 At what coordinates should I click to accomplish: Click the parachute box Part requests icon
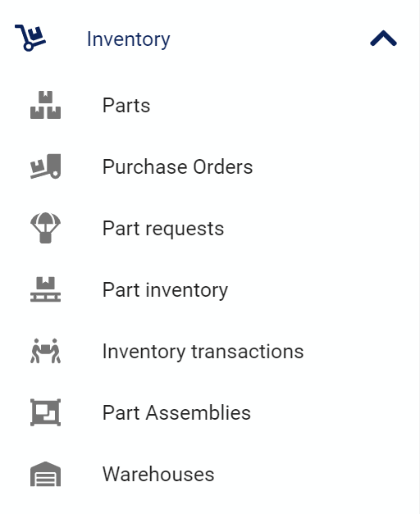point(46,228)
